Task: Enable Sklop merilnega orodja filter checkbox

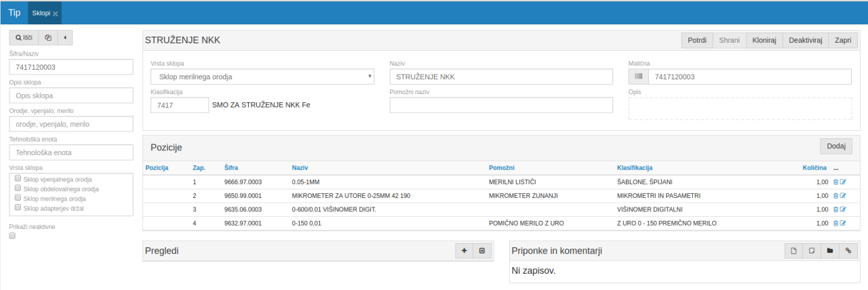Action: click(18, 199)
